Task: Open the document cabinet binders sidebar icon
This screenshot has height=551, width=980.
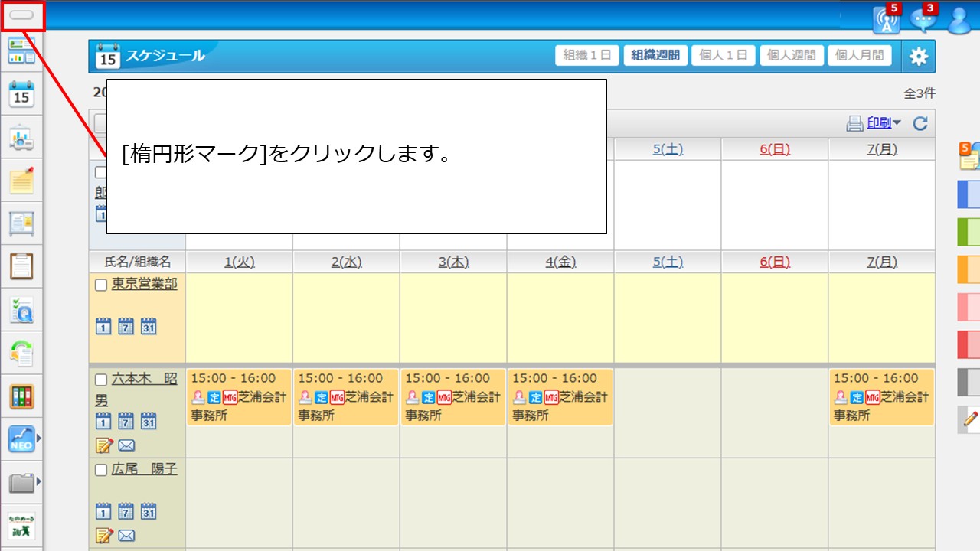Action: pos(21,396)
